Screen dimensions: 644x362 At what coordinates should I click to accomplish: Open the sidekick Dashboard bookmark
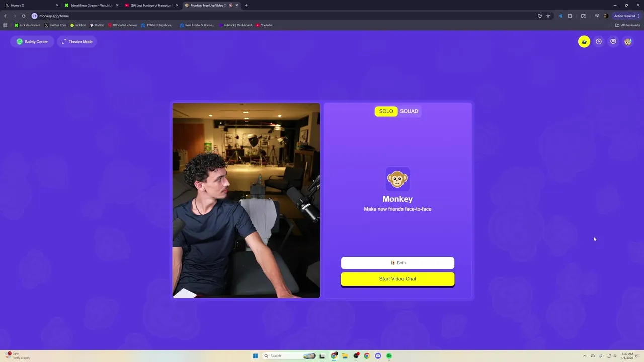(x=235, y=25)
